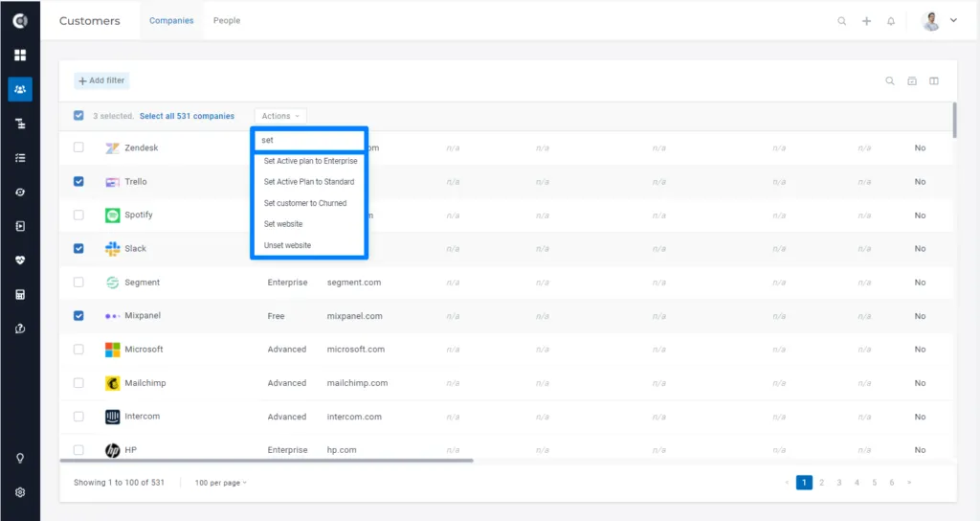Open the help question icon in sidebar
Screen dimensions: 980x521
click(20, 328)
